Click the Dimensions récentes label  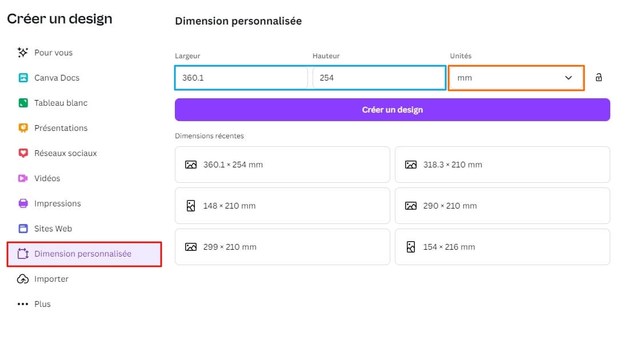click(x=209, y=136)
